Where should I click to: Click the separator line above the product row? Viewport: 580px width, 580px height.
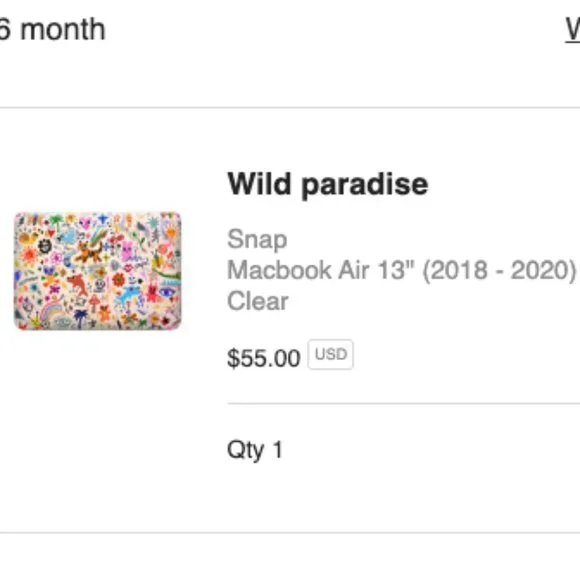pos(290,108)
